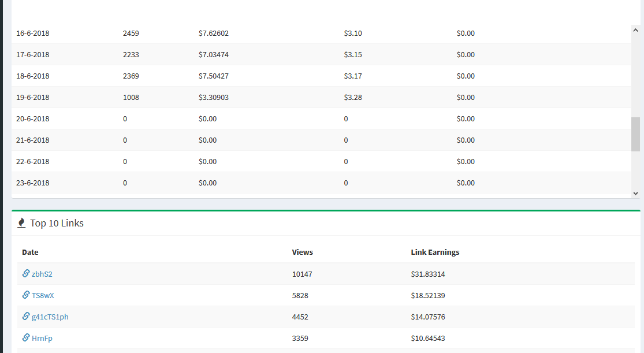This screenshot has height=353, width=644.
Task: Click the Views column header
Action: (x=302, y=252)
